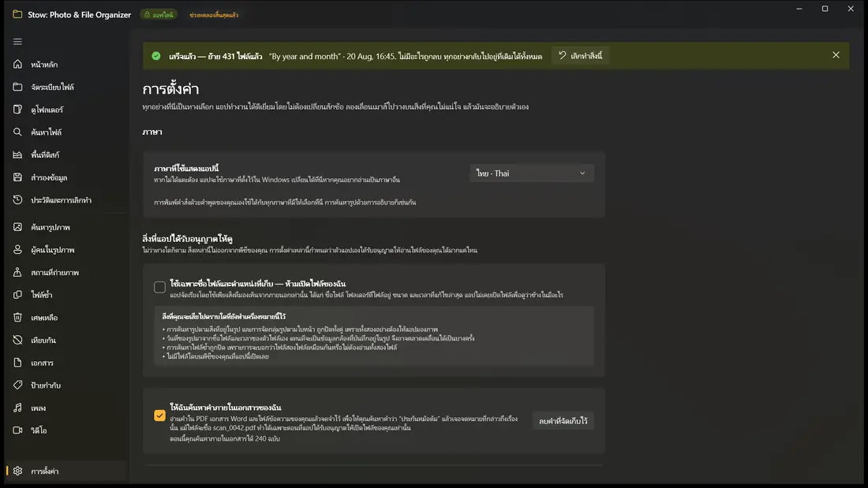Click the "By year and month" banner text
This screenshot has width=868, height=488.
coord(304,57)
